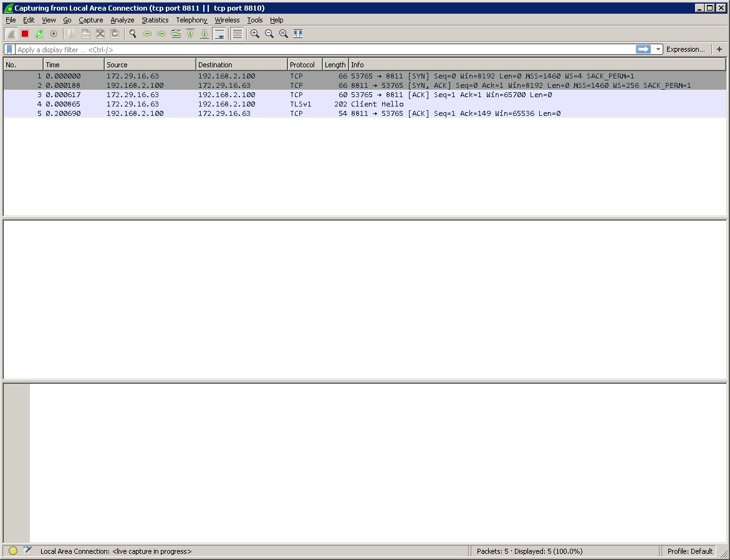Stop the capture with the red square icon
This screenshot has width=730, height=560.
25,34
